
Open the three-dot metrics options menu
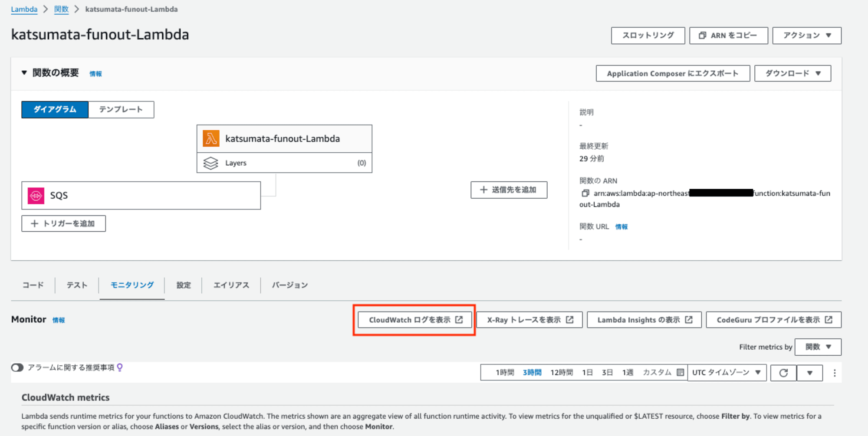[834, 373]
